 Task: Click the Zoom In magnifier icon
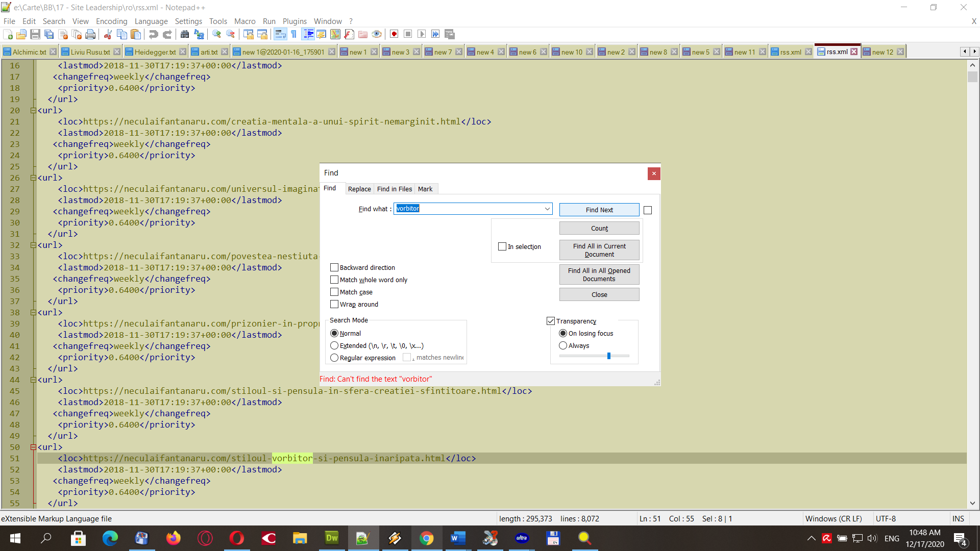[216, 34]
